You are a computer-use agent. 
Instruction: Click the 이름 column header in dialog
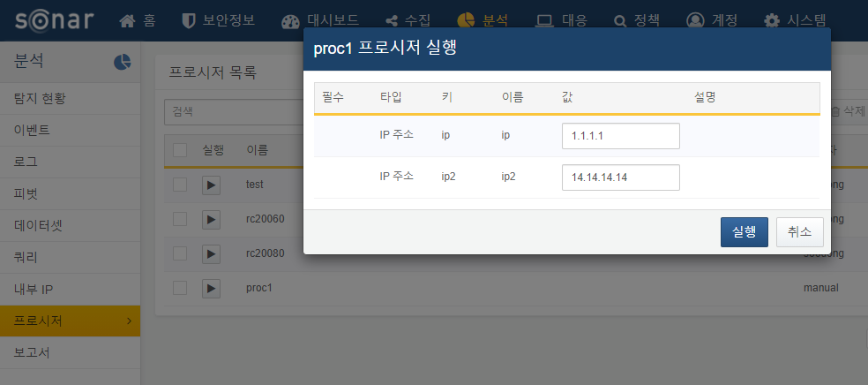tap(513, 97)
